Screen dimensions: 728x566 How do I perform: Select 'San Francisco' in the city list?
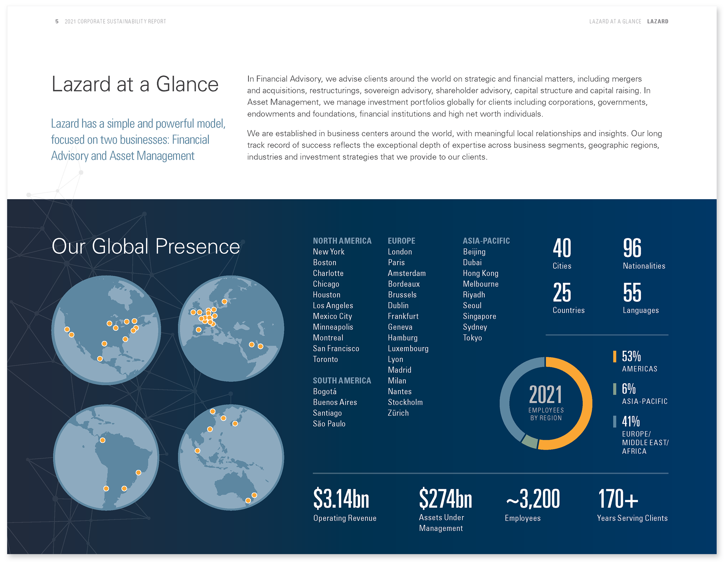pyautogui.click(x=336, y=348)
